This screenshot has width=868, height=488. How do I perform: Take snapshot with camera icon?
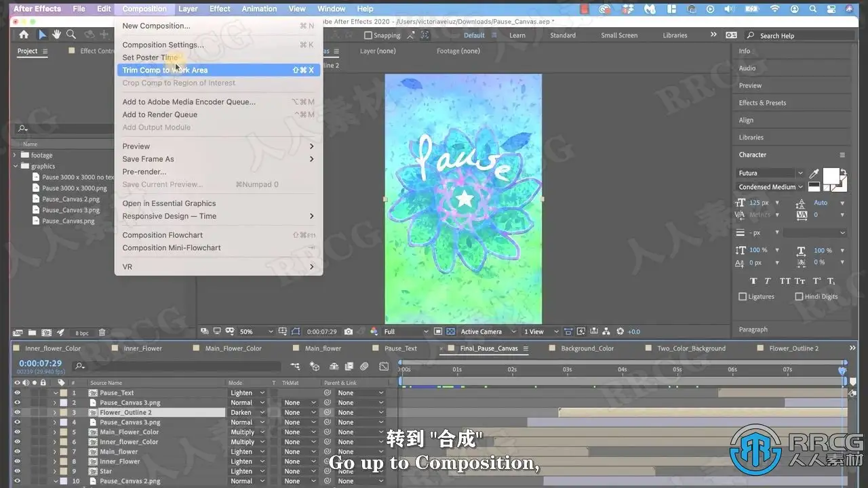click(x=349, y=331)
